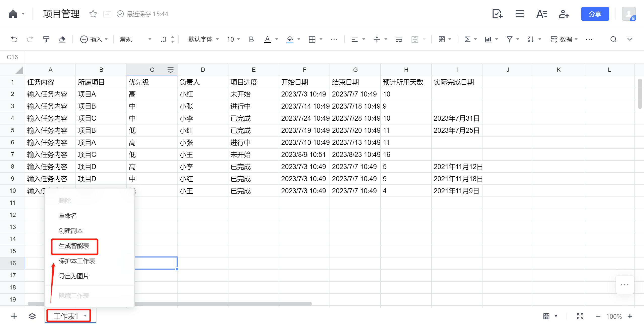This screenshot has width=644, height=324.
Task: Toggle text wrap icon
Action: (x=399, y=39)
